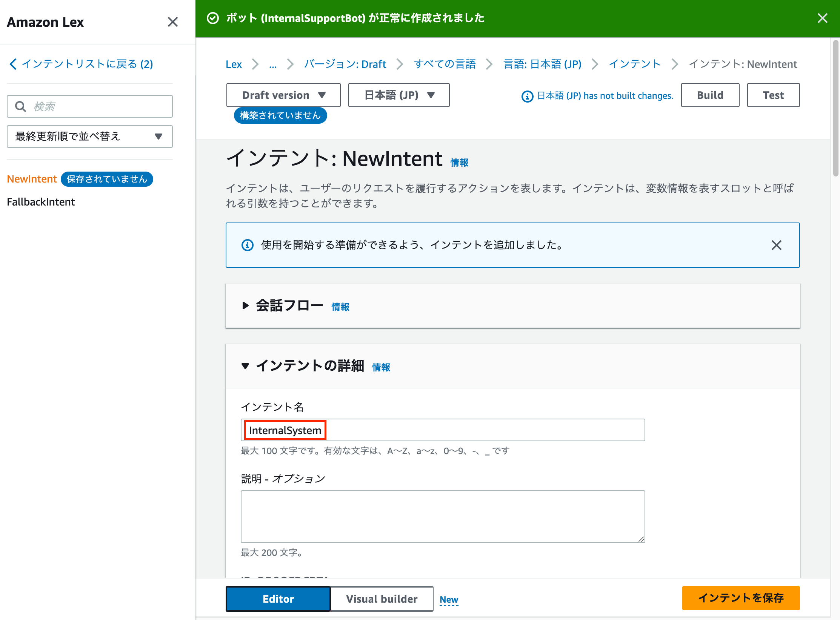Open 情報 link beside 会話フロー

(340, 307)
